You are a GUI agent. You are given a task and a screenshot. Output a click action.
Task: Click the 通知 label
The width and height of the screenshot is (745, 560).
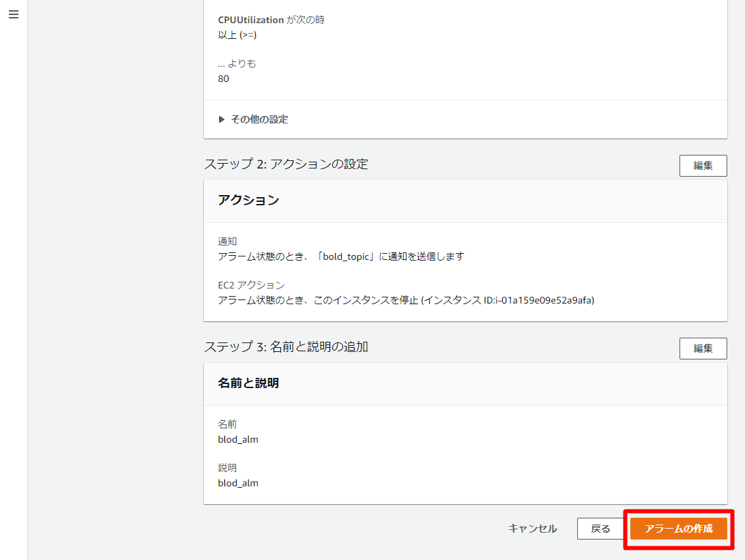pos(227,241)
